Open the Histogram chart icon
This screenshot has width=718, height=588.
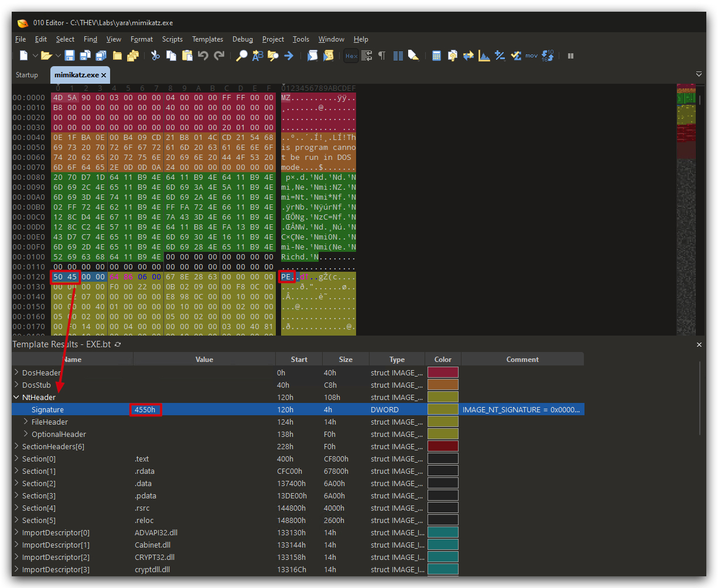click(x=484, y=56)
